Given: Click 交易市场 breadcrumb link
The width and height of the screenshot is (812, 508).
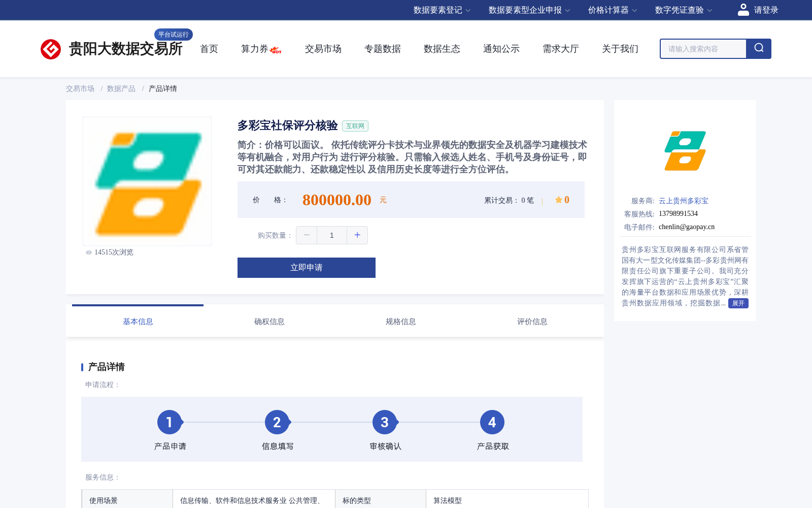Looking at the screenshot, I should click(80, 88).
